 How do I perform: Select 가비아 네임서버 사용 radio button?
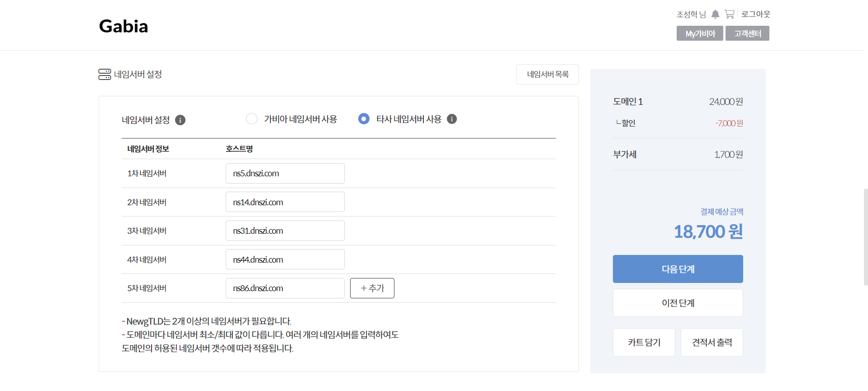point(251,119)
